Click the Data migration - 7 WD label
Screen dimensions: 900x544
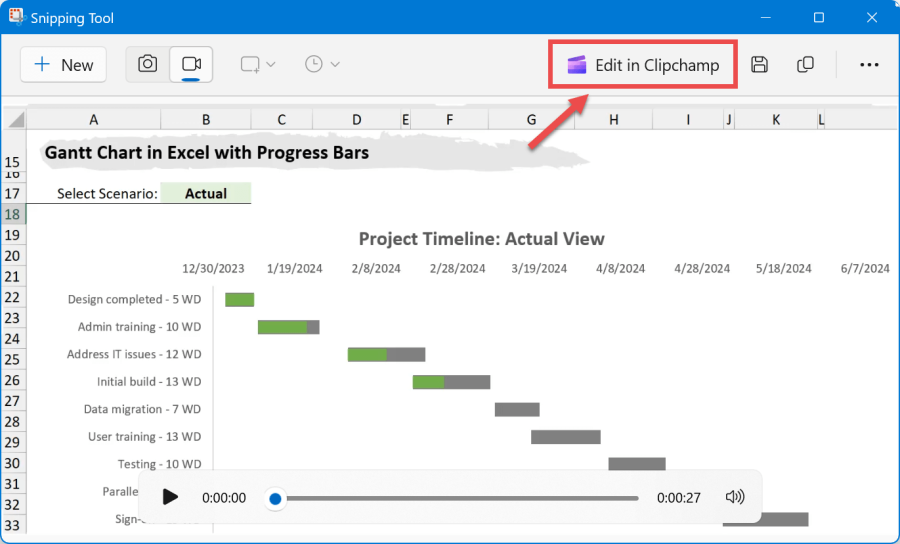[142, 410]
